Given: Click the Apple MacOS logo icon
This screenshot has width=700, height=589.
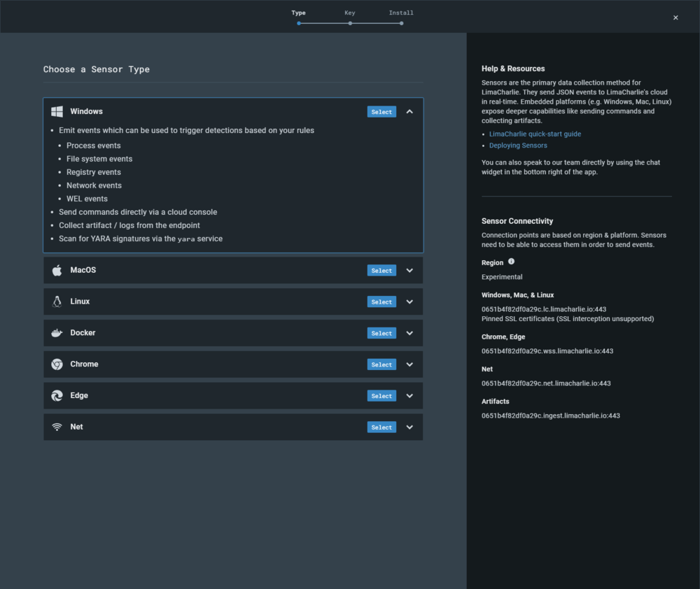Looking at the screenshot, I should click(57, 271).
